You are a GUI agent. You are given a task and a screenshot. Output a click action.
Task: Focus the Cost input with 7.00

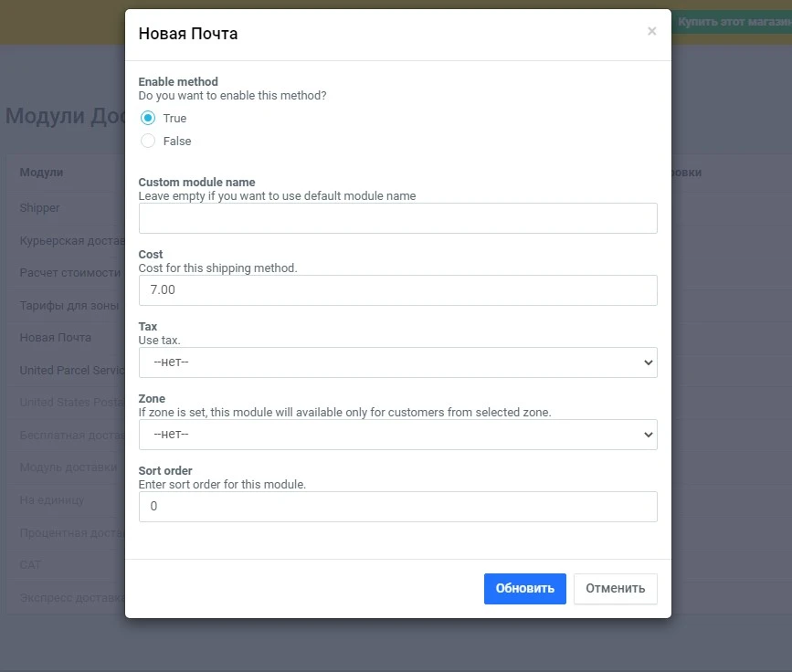397,290
